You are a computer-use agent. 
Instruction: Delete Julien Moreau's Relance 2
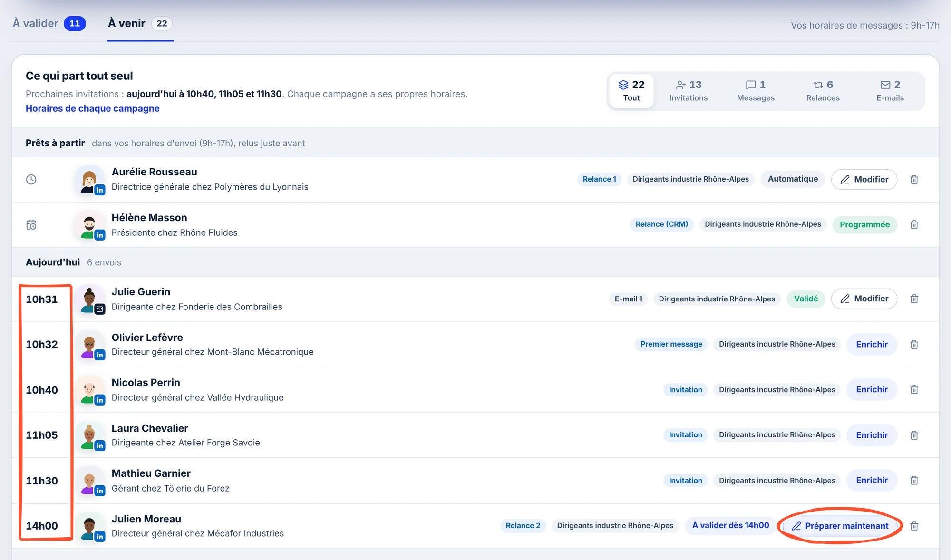(914, 526)
